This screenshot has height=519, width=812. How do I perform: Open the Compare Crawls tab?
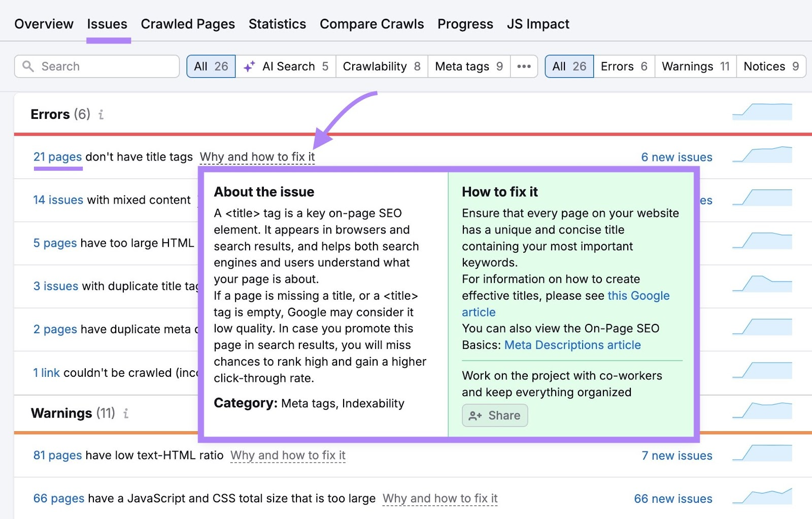(x=371, y=23)
